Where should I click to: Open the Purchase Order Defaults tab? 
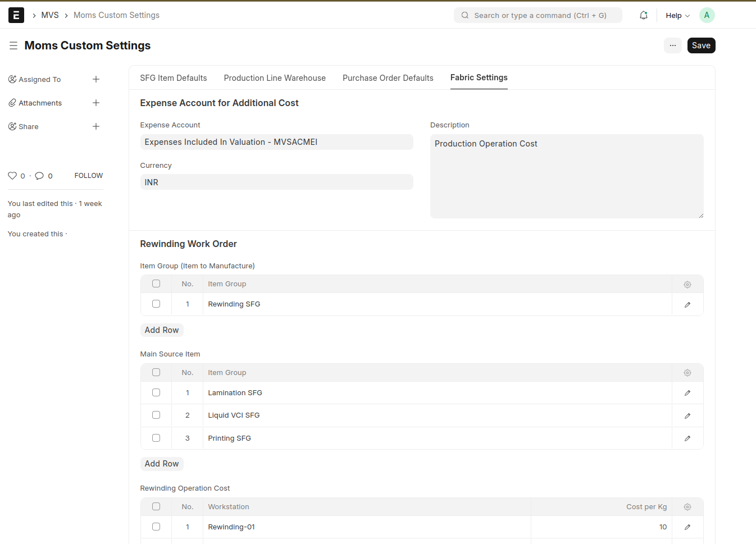point(388,78)
